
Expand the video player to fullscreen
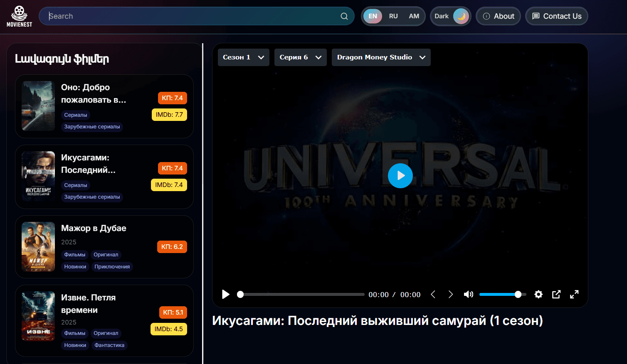(574, 294)
